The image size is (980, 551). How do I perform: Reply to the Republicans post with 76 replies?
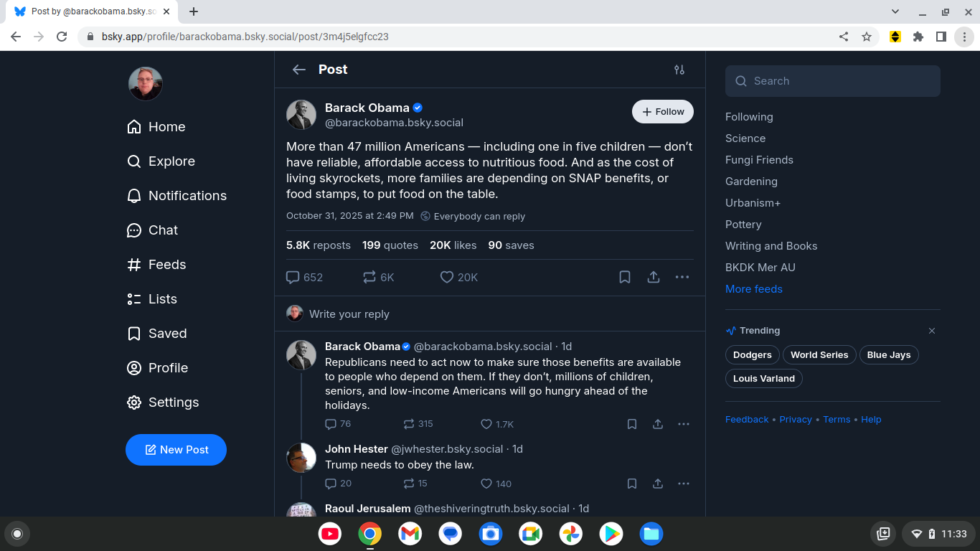(x=338, y=424)
